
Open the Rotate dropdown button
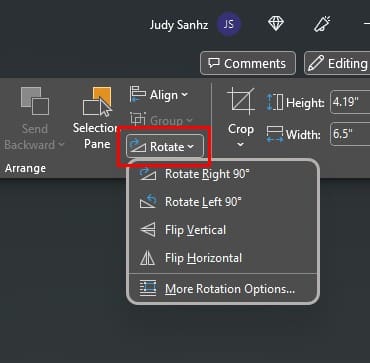tap(165, 146)
